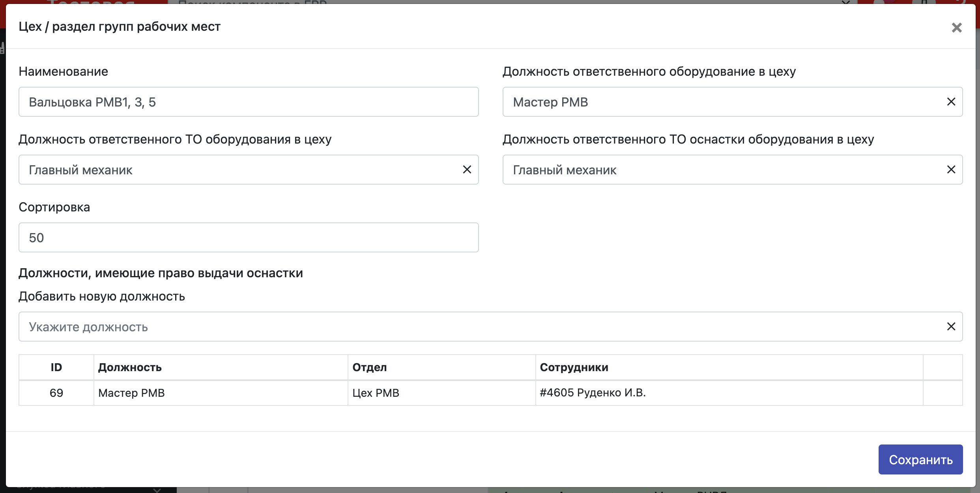Viewport: 980px width, 493px height.
Task: Focus the Сортировка field with value 50
Action: pyautogui.click(x=249, y=237)
